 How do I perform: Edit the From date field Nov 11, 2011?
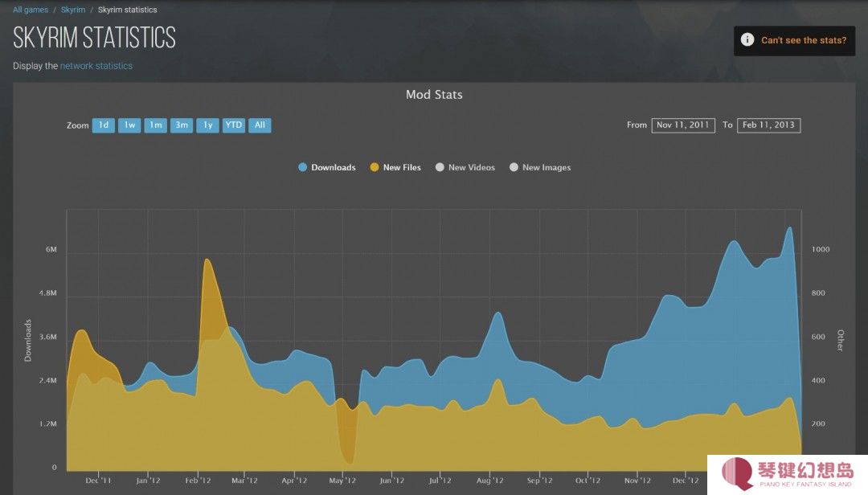click(x=683, y=125)
